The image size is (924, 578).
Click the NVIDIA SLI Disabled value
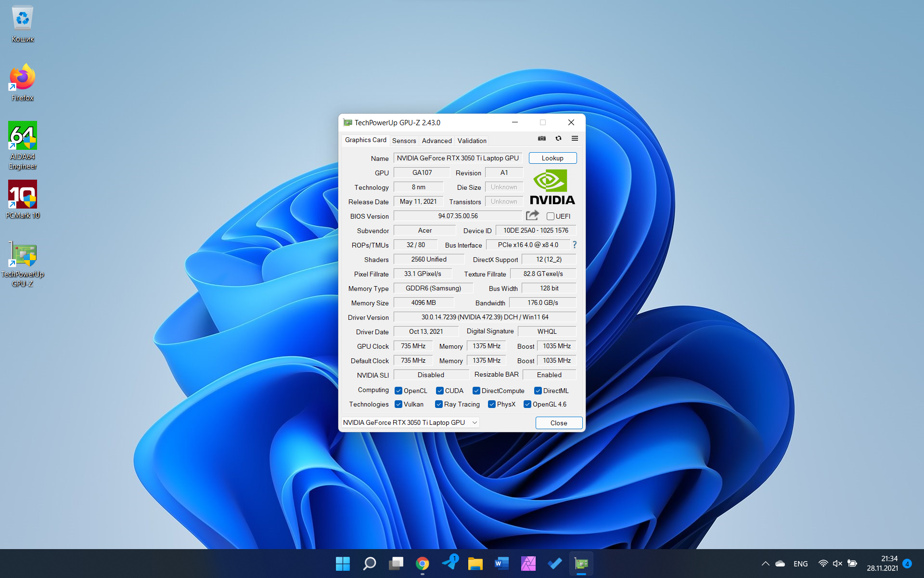431,375
